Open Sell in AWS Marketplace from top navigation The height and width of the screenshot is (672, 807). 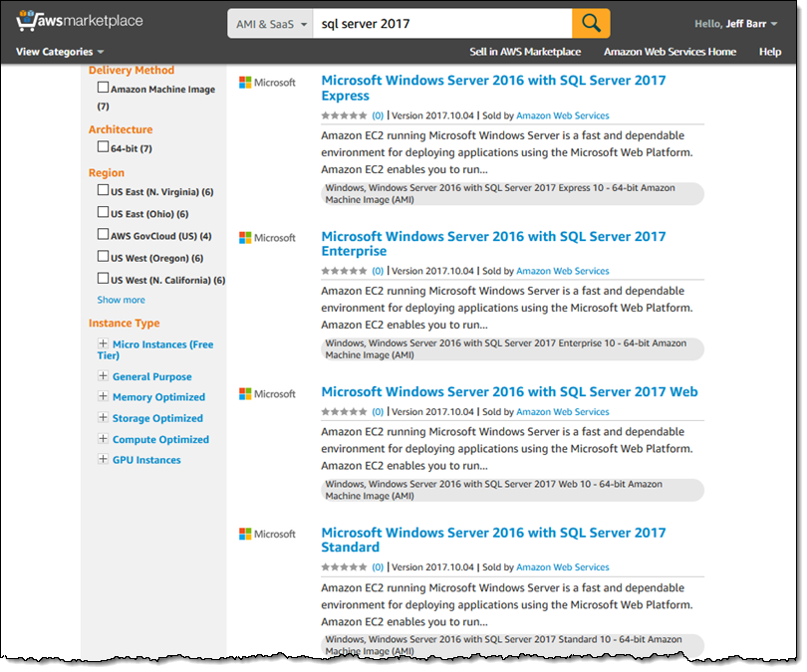tap(525, 52)
